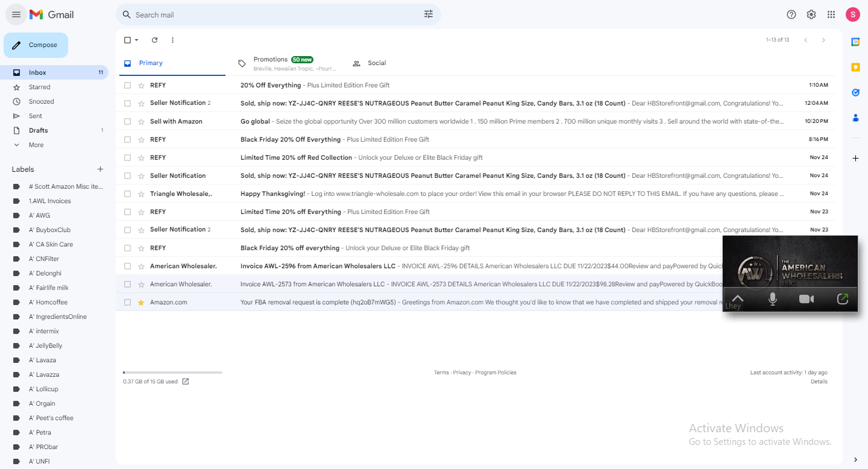868x469 pixels.
Task: Check the 1:10 AM REFY email checkbox
Action: click(127, 86)
